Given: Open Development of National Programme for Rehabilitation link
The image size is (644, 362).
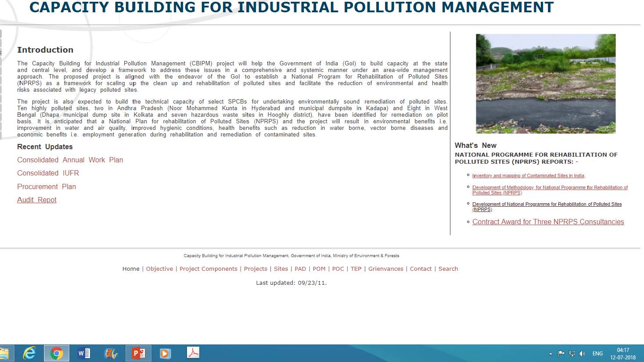Looking at the screenshot, I should [547, 207].
